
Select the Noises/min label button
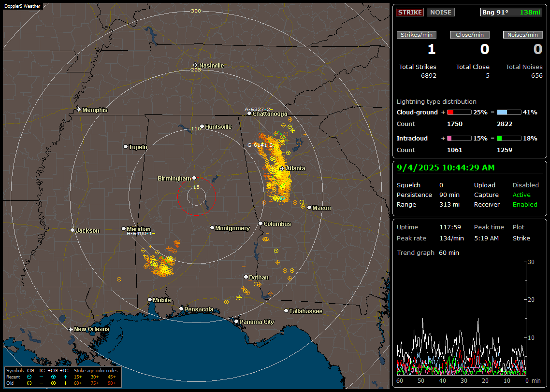click(x=522, y=35)
